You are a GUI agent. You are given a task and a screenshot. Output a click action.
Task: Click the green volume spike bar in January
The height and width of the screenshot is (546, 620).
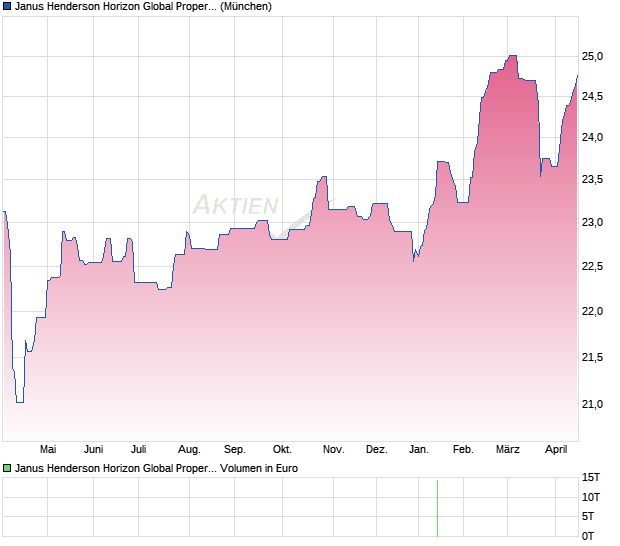[437, 508]
